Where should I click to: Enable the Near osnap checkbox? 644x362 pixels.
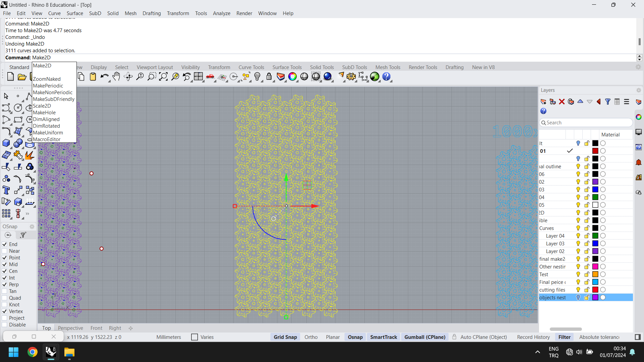click(5, 251)
